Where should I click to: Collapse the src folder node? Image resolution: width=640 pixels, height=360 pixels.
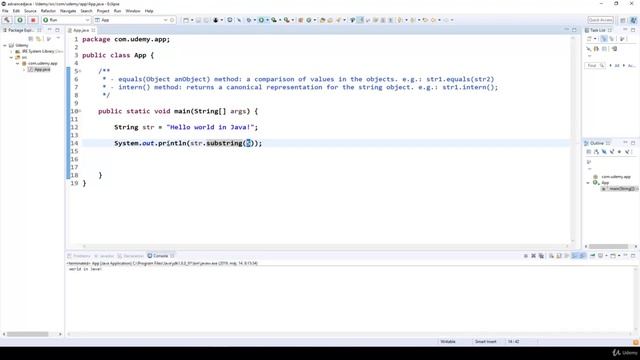(11, 58)
